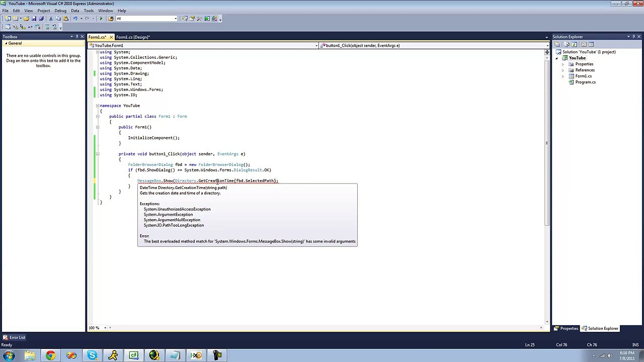Click the Comment Out Selected Lines icon

(x=47, y=27)
